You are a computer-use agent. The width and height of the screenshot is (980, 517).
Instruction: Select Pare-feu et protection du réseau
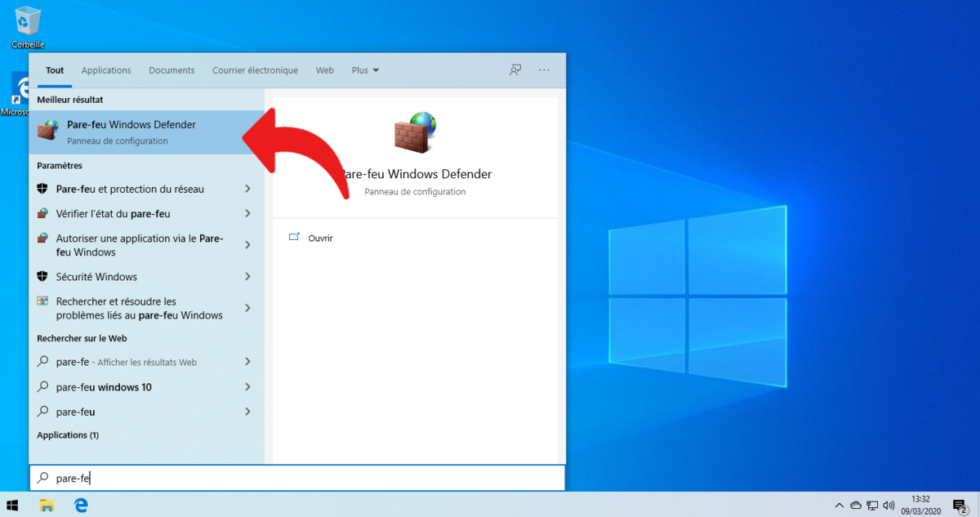pos(147,189)
